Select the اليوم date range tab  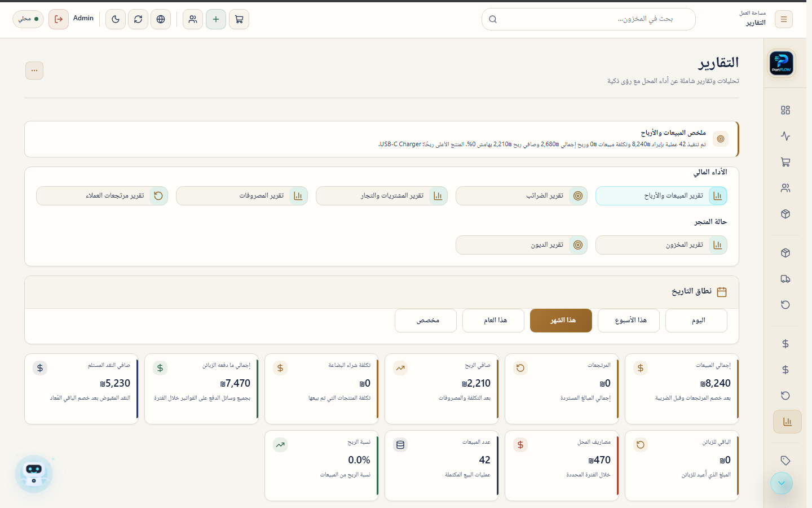tap(696, 321)
